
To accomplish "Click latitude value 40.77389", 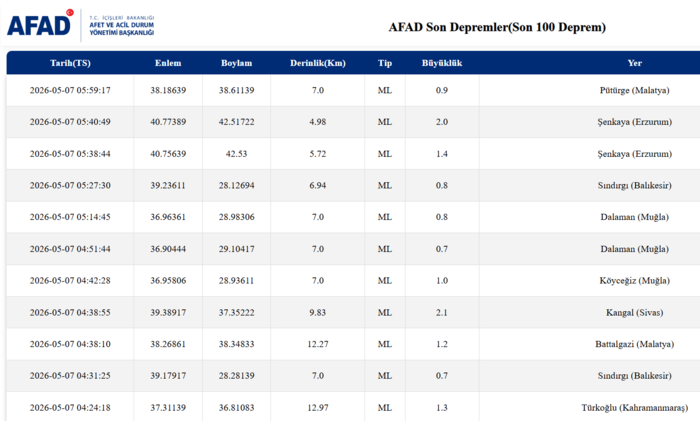I will tap(168, 122).
